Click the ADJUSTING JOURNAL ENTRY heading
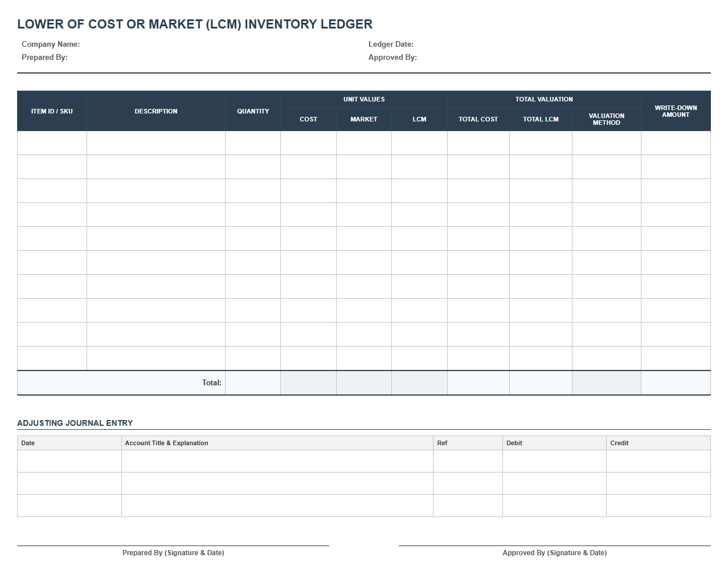The height and width of the screenshot is (574, 728). [75, 423]
